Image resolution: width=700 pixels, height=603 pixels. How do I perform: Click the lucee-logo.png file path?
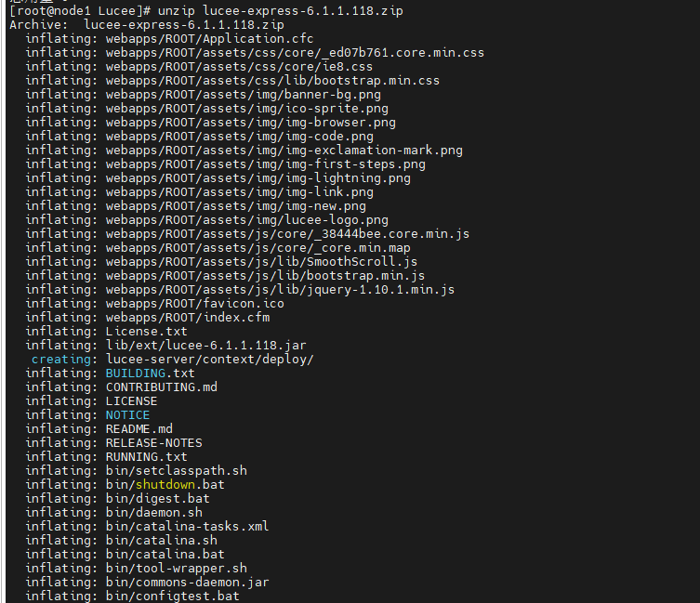point(246,219)
